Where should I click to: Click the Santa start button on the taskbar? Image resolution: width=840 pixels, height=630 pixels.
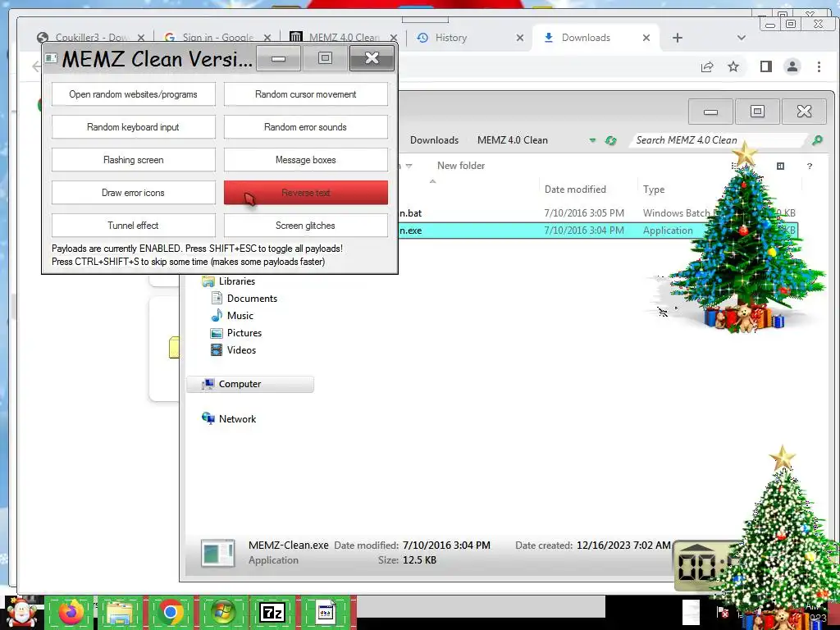21,612
